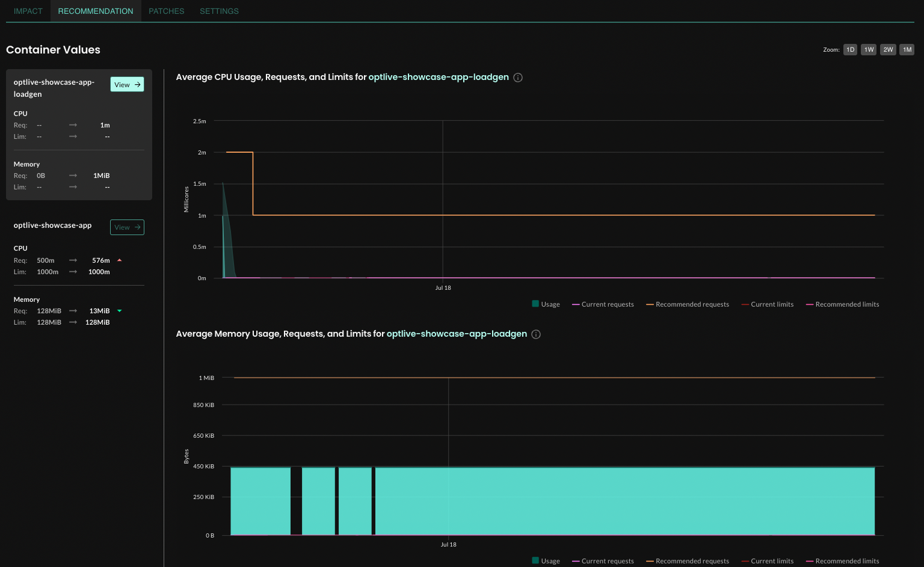Screen dimensions: 924x567
Task: Open the IMPACT tab
Action: pos(28,11)
